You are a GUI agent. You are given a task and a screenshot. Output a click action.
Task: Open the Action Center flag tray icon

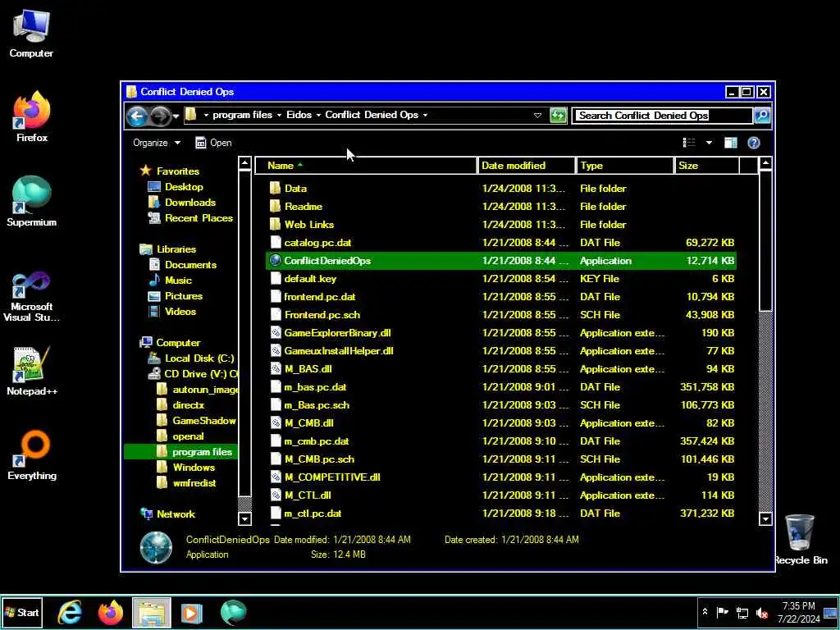pos(723,612)
